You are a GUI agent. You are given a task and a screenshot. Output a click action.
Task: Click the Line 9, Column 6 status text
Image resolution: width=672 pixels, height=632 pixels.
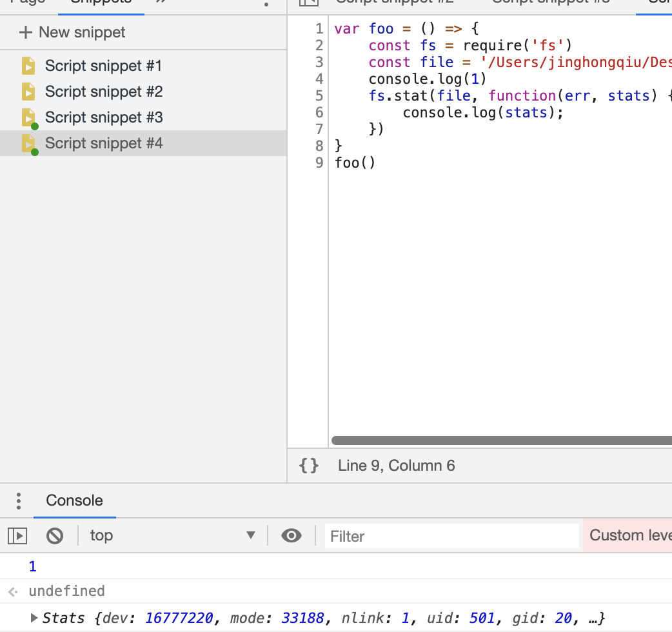pos(397,466)
